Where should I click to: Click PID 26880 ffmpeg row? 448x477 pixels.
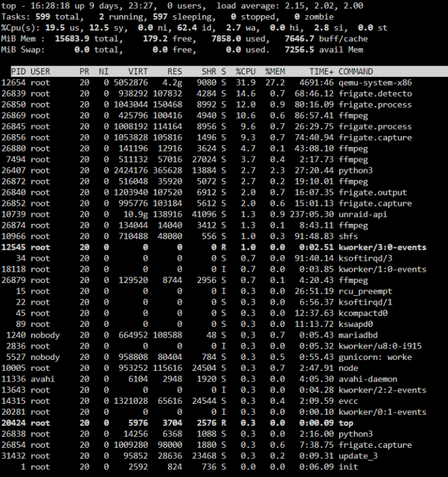point(224,148)
